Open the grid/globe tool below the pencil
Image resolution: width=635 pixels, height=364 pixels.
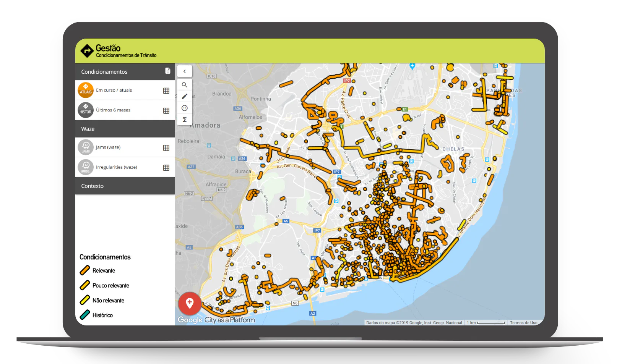pyautogui.click(x=185, y=108)
